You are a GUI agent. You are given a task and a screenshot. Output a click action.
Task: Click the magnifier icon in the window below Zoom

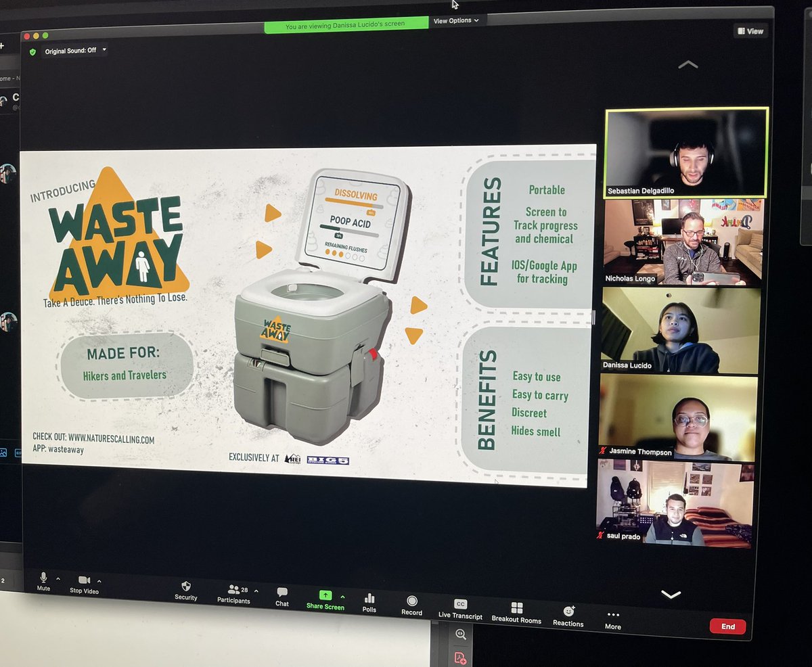(461, 635)
